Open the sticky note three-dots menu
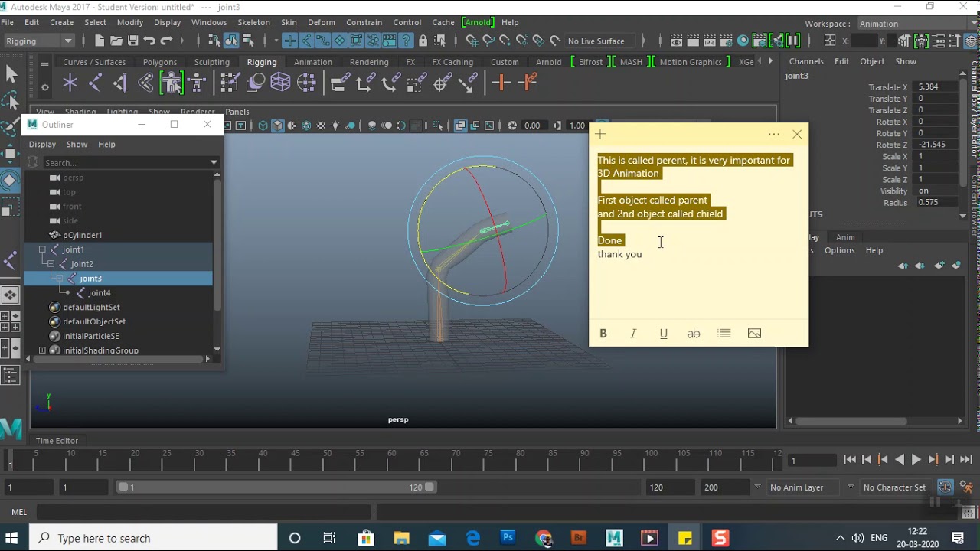This screenshot has width=980, height=551. coord(774,135)
